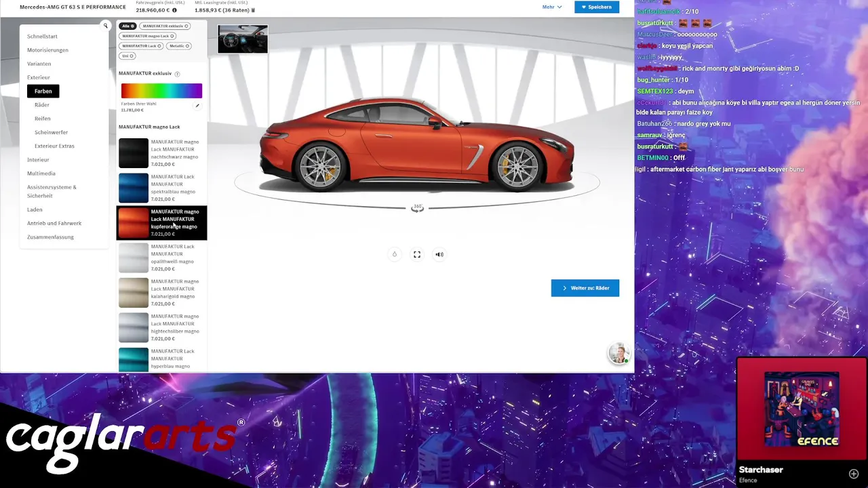Expand the Interieur section
The image size is (868, 488).
pos(38,160)
